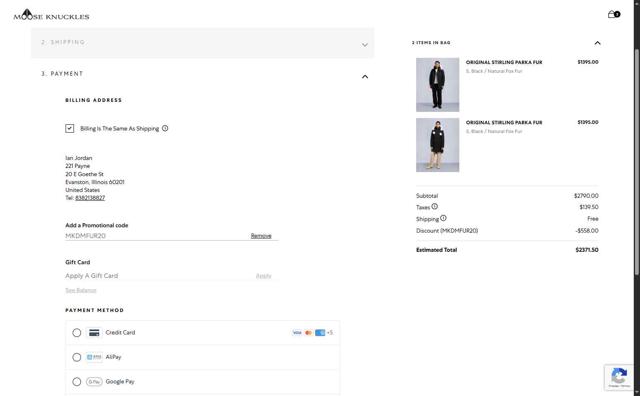Image resolution: width=640 pixels, height=396 pixels.
Task: Open the shopping bag icon in header
Action: pyautogui.click(x=613, y=14)
